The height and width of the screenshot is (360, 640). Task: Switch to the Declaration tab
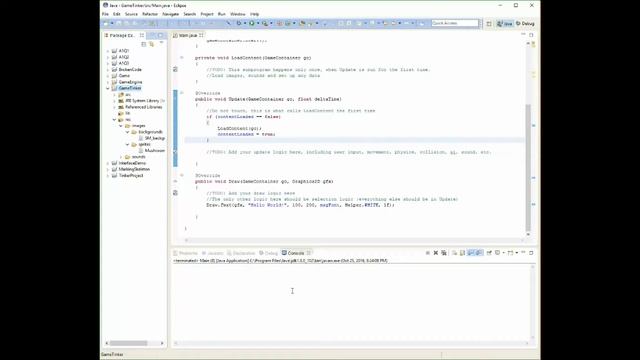click(x=241, y=253)
